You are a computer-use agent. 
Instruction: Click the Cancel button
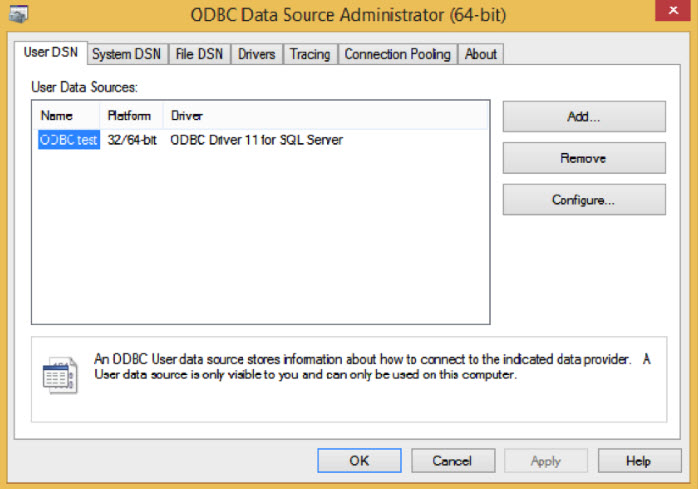[x=453, y=460]
